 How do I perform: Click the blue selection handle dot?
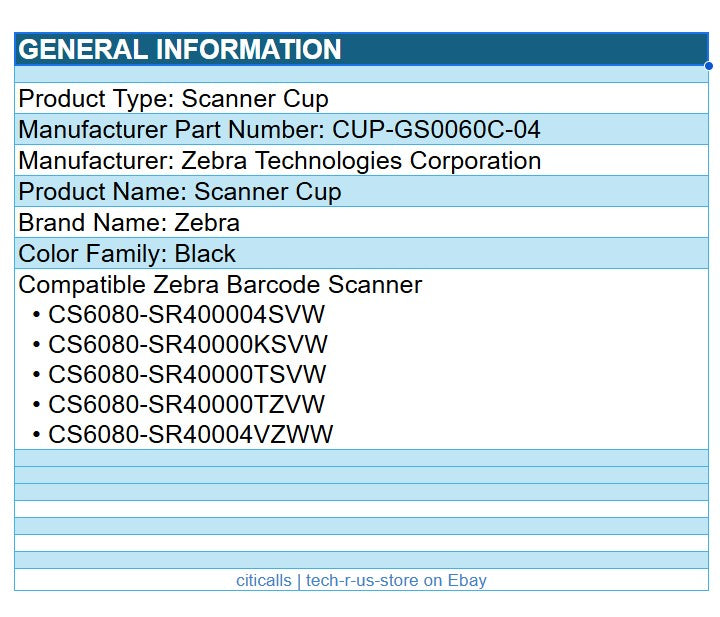tap(708, 66)
